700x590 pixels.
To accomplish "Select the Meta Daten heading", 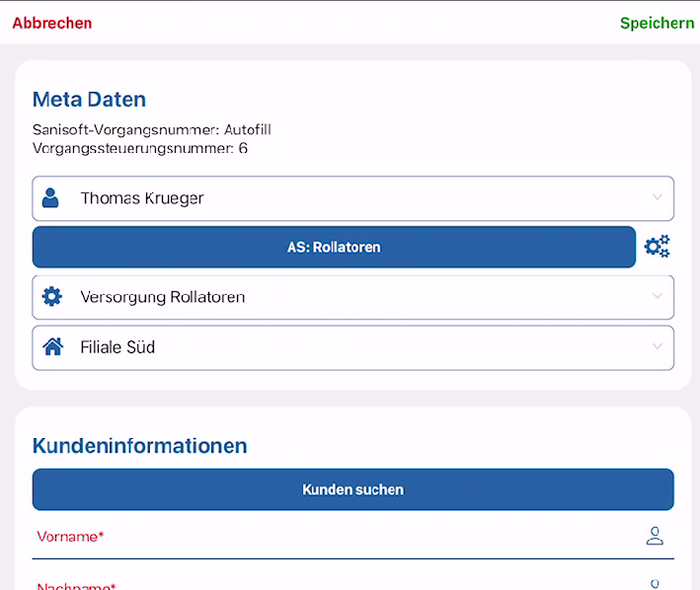I will pos(89,100).
